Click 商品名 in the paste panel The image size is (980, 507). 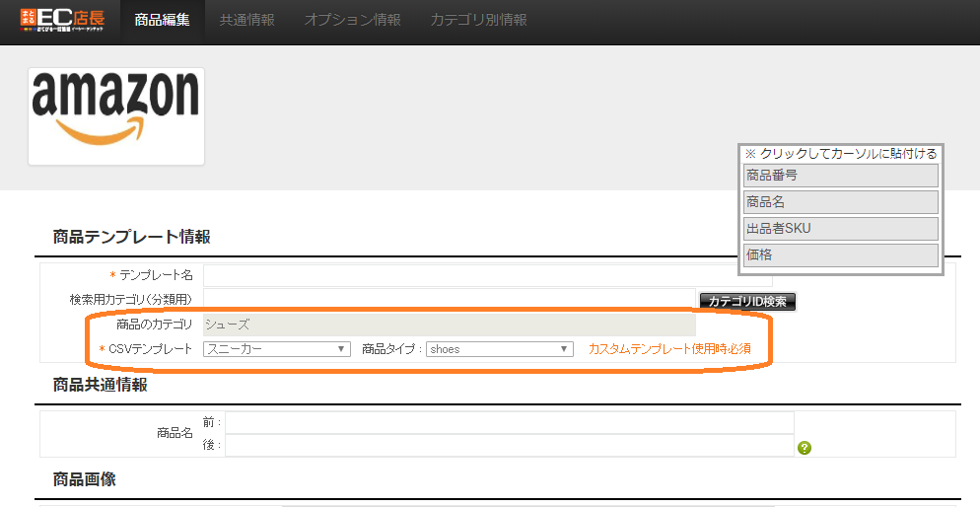[840, 202]
